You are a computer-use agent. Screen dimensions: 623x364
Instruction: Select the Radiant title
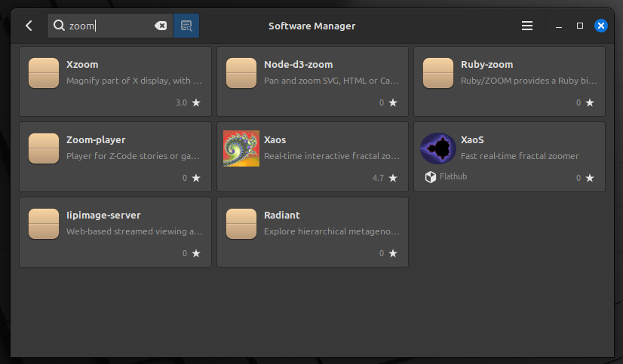[x=281, y=215]
